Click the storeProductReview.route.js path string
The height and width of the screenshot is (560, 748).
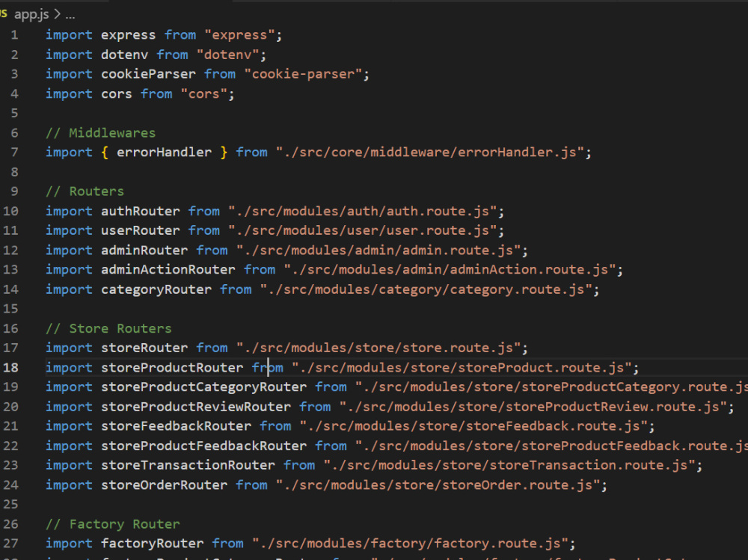[533, 407]
